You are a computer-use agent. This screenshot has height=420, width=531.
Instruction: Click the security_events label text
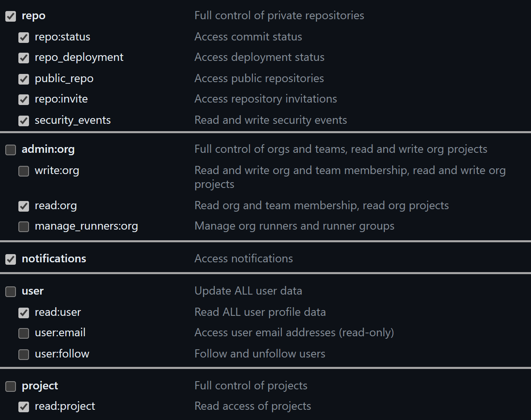coord(73,121)
